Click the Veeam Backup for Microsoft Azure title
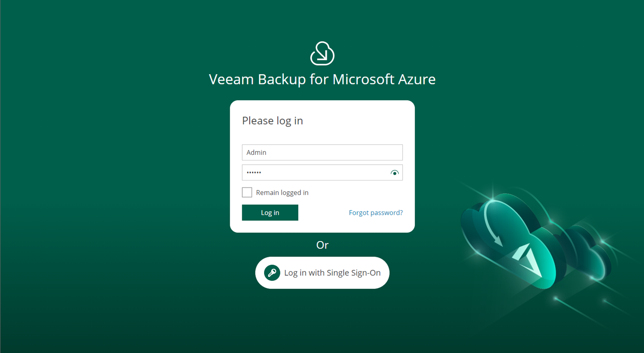The image size is (644, 353). click(322, 79)
